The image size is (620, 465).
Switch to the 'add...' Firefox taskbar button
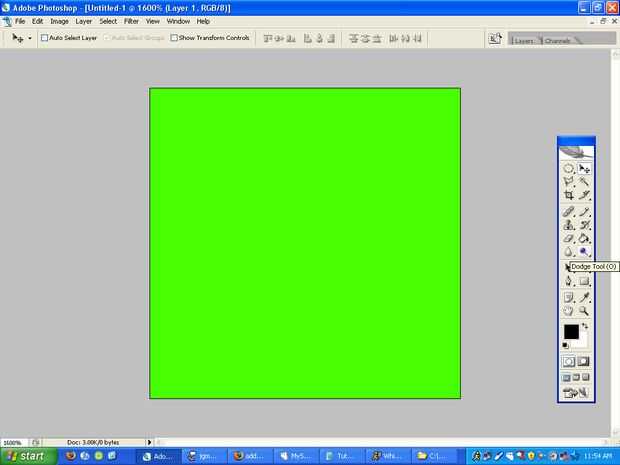point(248,456)
